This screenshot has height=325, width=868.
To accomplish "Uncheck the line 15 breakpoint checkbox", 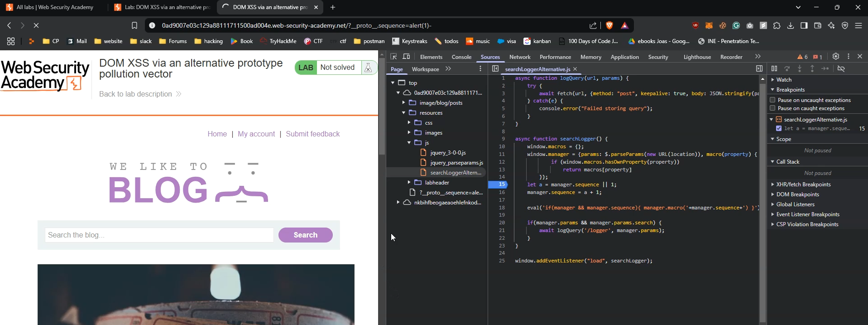I will (x=779, y=129).
